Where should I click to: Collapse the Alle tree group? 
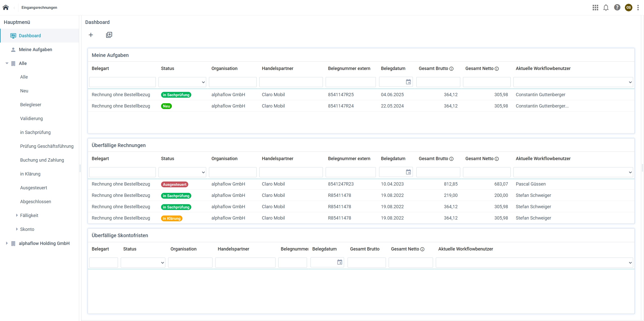(x=7, y=63)
